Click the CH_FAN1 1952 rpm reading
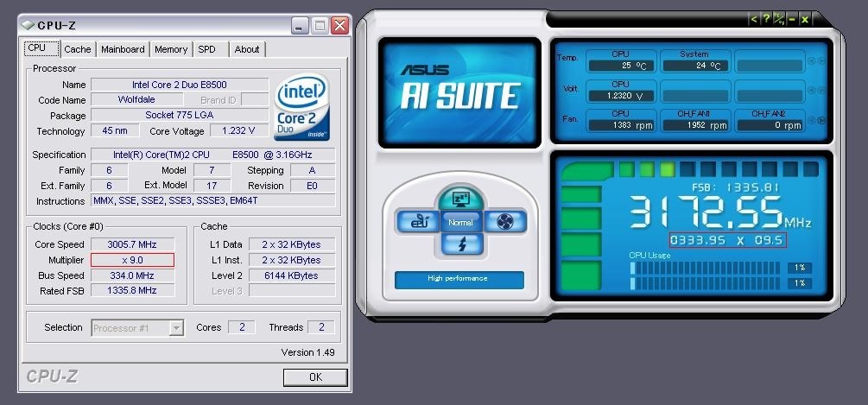The width and height of the screenshot is (868, 405). [x=694, y=125]
